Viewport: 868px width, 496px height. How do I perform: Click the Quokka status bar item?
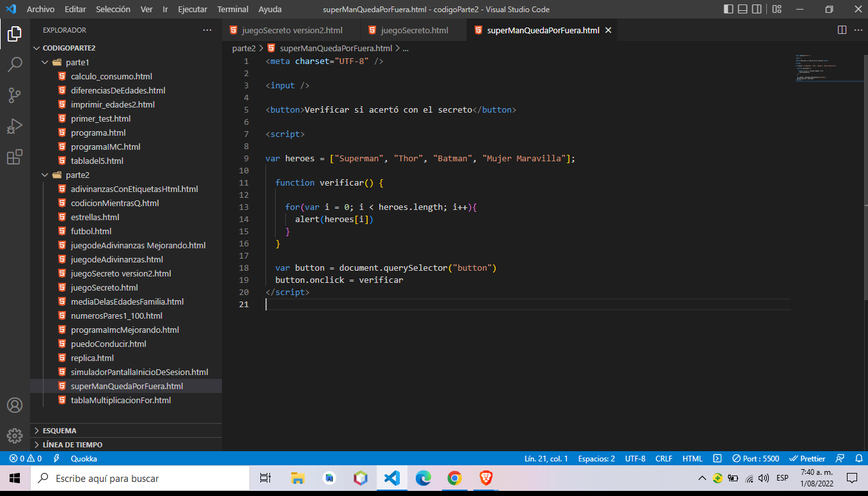pyautogui.click(x=84, y=459)
